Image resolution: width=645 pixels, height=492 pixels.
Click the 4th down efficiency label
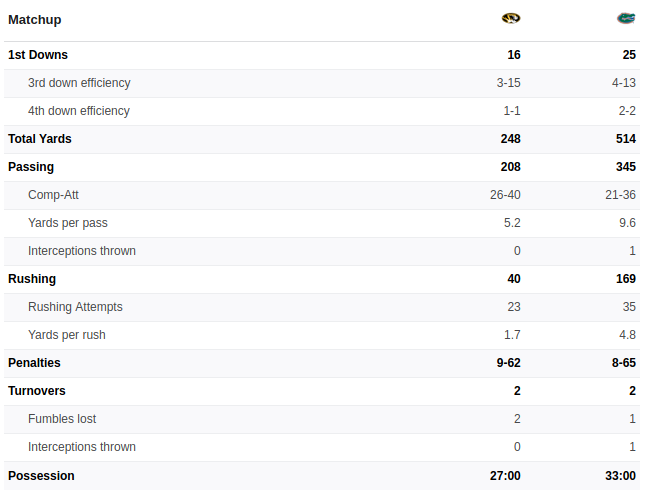[x=79, y=111]
